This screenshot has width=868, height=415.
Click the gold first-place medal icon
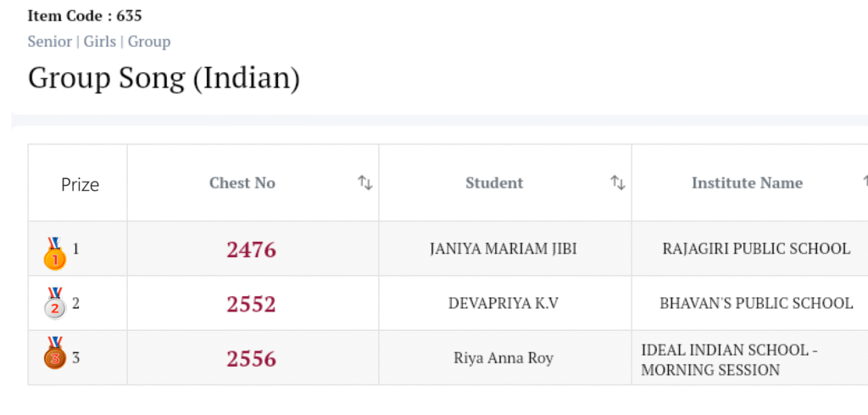[x=54, y=253]
